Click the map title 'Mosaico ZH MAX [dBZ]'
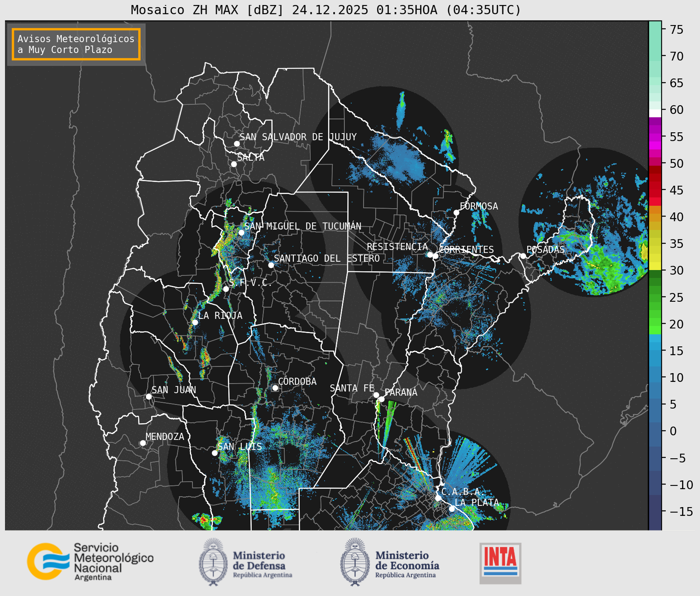The image size is (700, 596). [x=207, y=10]
